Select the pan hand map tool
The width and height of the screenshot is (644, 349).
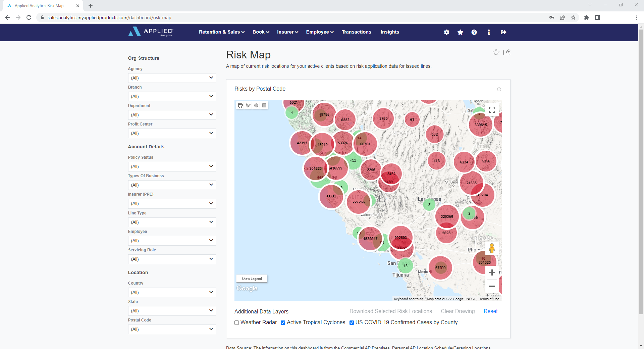click(240, 105)
